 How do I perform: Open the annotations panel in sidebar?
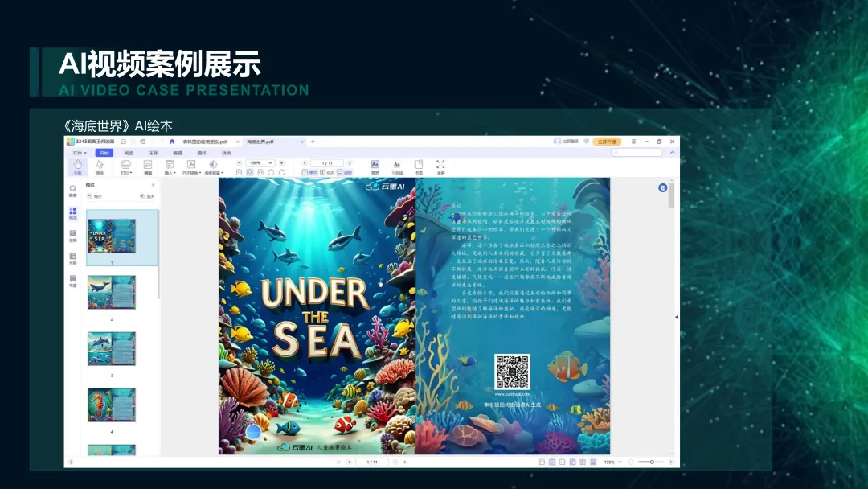pos(72,236)
